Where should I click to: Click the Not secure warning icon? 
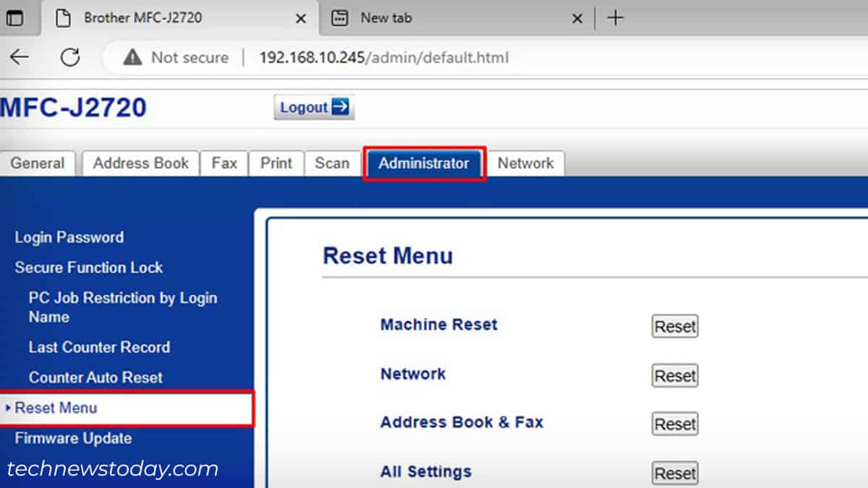[132, 57]
